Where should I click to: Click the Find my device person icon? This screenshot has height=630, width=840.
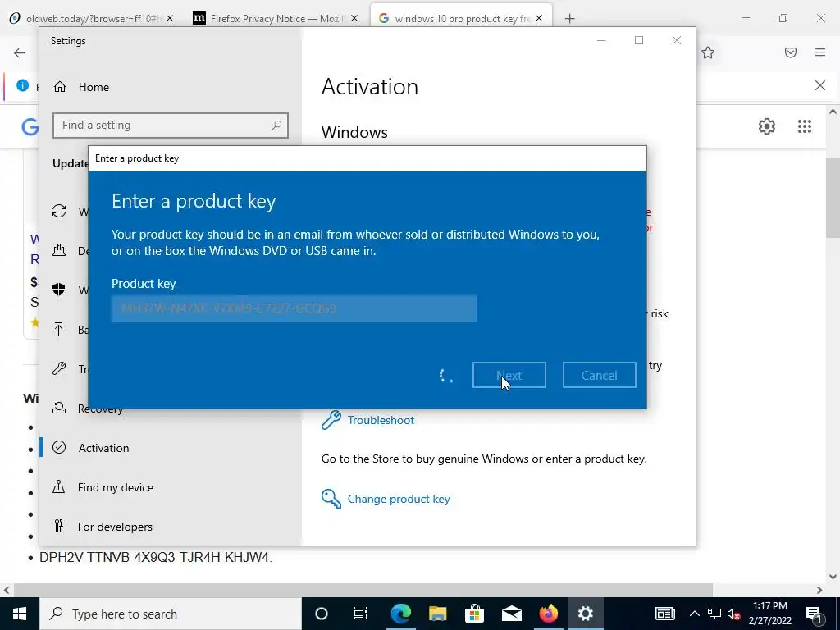pos(59,487)
